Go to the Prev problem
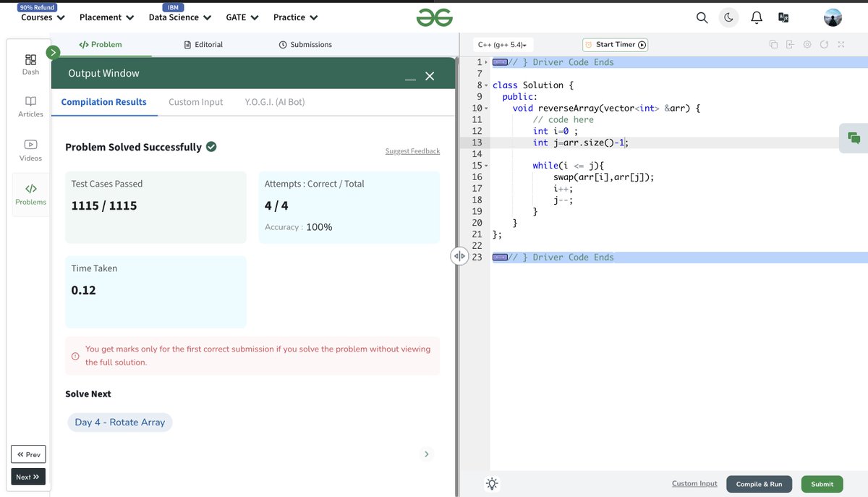The height and width of the screenshot is (497, 868). [28, 454]
